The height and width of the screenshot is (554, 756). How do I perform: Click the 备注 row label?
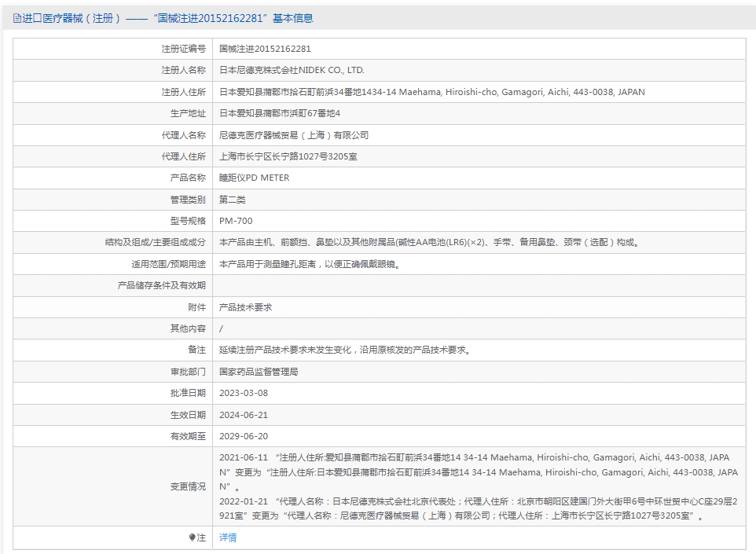pos(196,350)
